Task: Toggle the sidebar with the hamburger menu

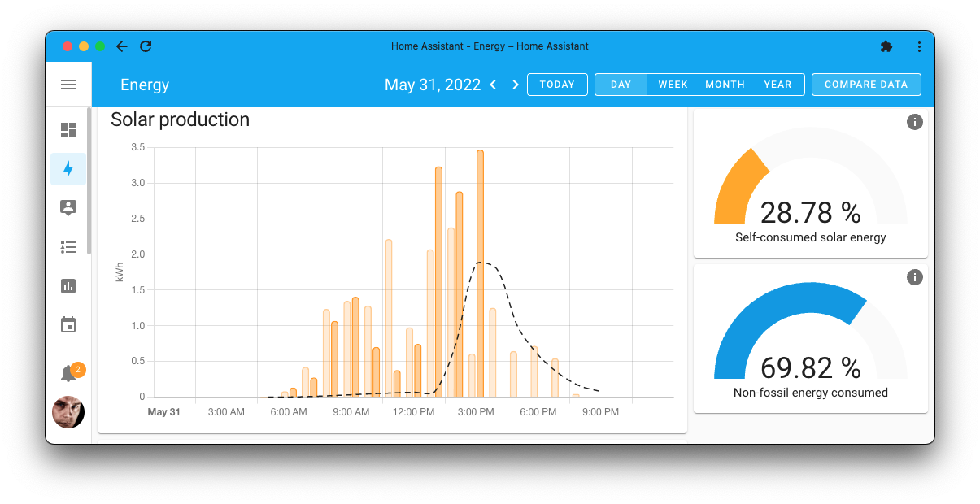Action: point(68,85)
